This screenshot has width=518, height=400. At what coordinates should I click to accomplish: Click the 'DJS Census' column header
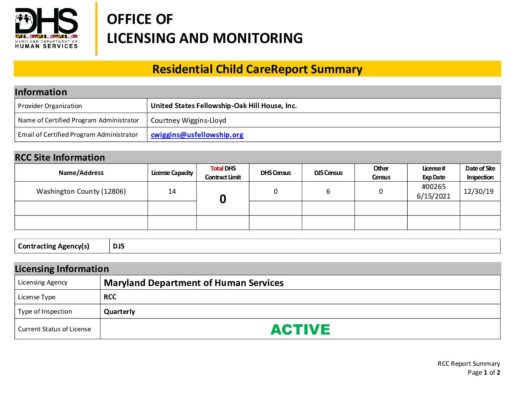click(328, 173)
